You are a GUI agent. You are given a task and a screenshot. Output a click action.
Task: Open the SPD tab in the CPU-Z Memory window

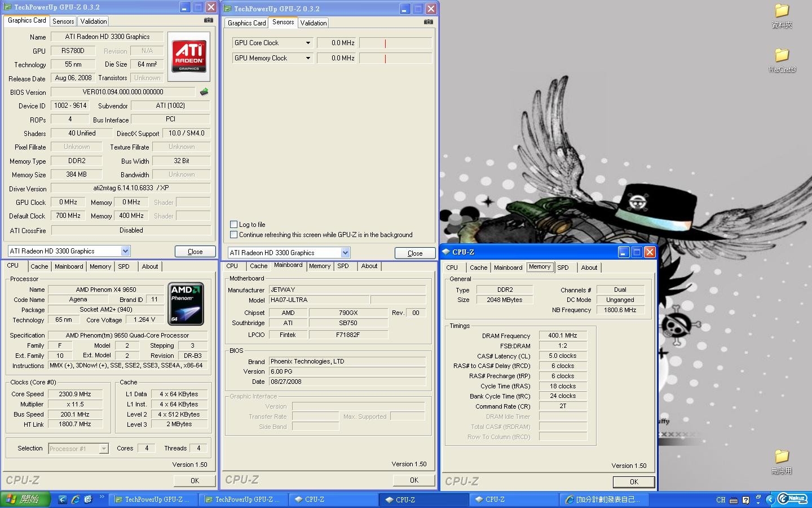coord(563,268)
